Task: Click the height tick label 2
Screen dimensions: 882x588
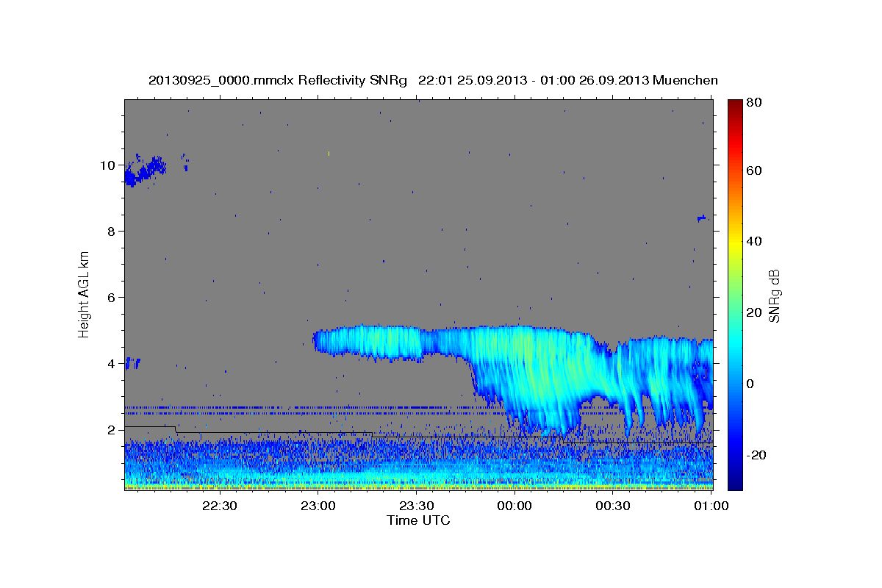Action: [112, 430]
